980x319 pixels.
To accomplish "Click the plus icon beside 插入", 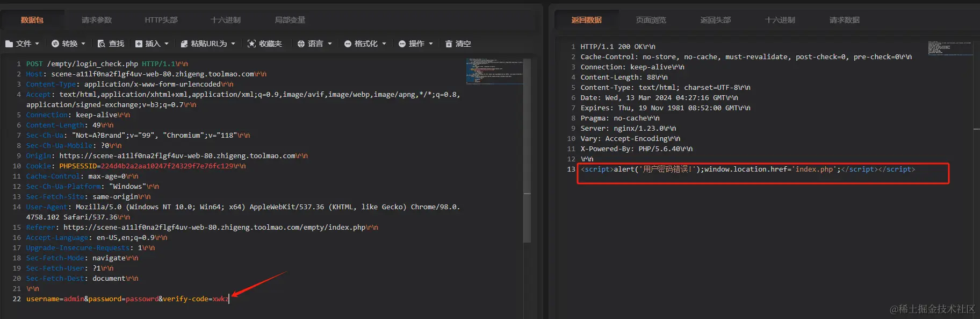I will (139, 44).
